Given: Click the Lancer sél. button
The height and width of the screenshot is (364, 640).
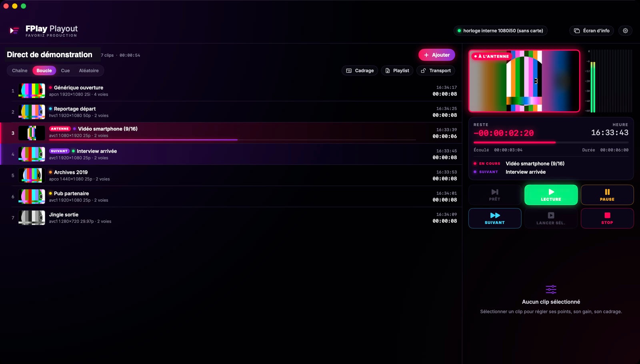Looking at the screenshot, I should click(551, 218).
